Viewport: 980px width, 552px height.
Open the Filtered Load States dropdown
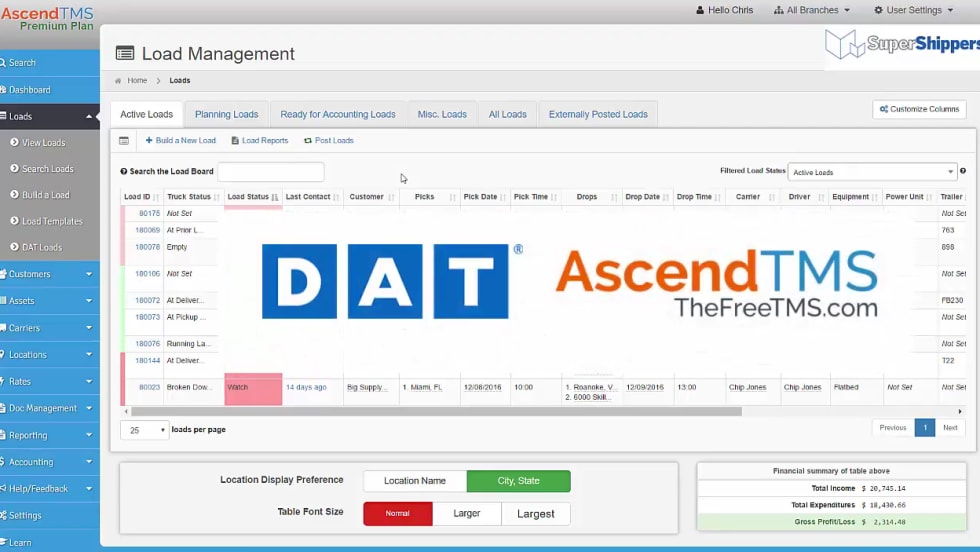click(x=872, y=172)
